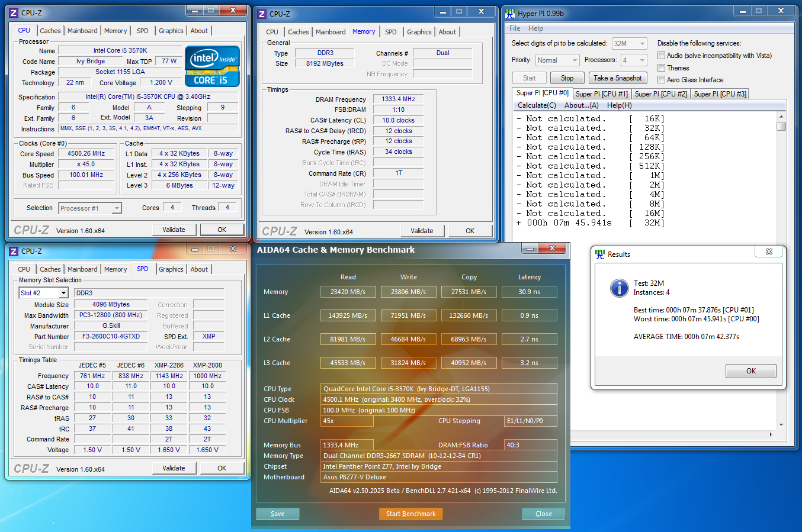Close the AIDA64 Cache & Memory Benchmark window
Viewport: 802px width, 532px height.
(x=552, y=249)
